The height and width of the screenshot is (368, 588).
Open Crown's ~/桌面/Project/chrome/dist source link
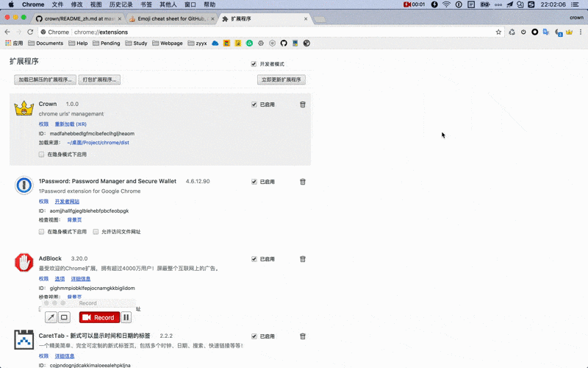98,142
